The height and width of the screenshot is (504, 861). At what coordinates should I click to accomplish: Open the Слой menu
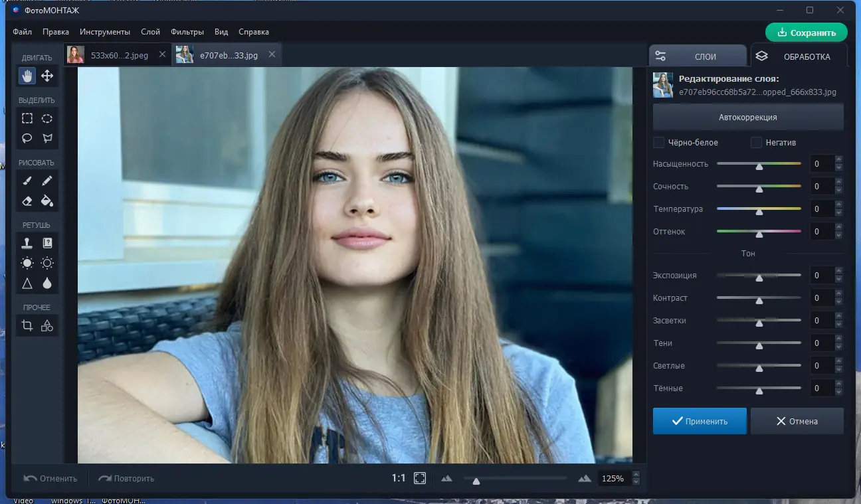tap(150, 32)
